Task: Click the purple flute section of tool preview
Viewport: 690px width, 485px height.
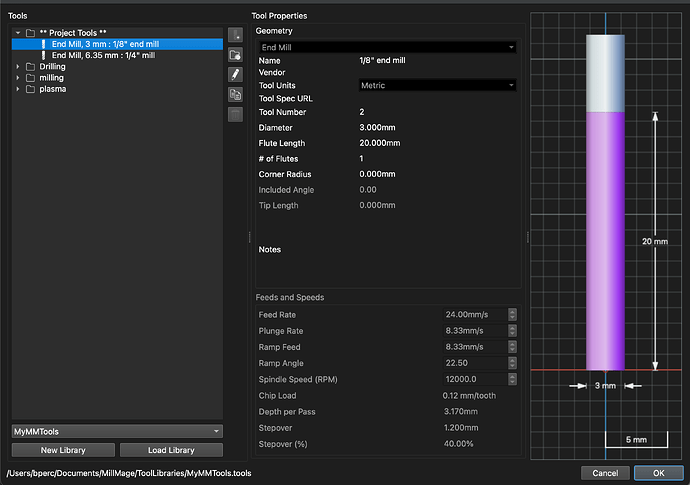Action: 606,241
